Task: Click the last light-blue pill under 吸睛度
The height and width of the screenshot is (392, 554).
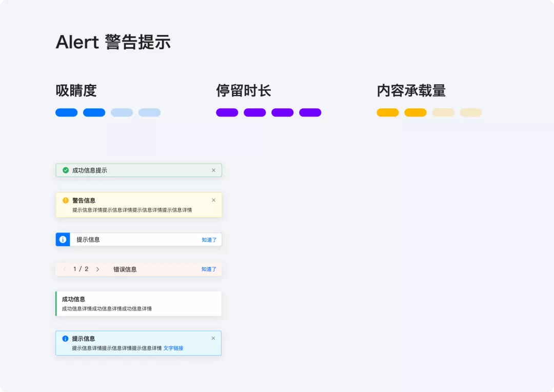Action: [x=149, y=112]
